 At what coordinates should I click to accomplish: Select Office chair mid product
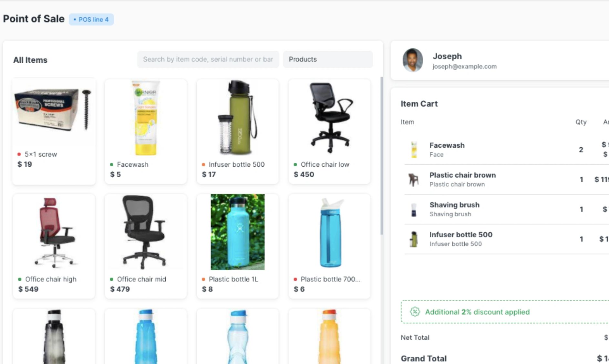coord(146,246)
